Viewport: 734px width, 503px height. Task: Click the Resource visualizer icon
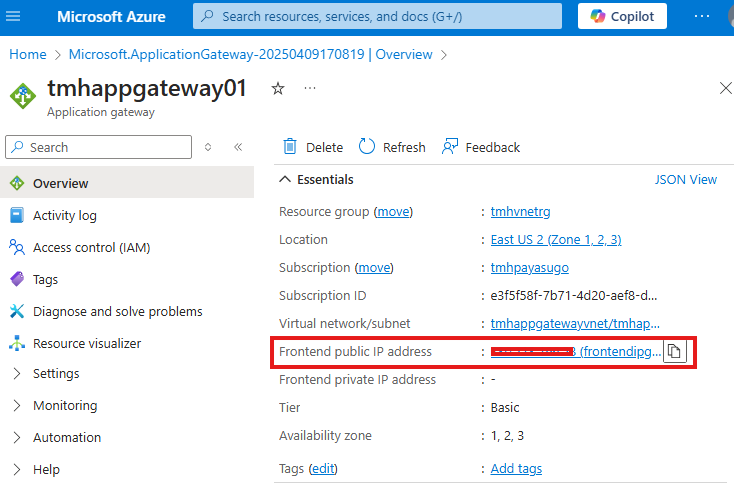17,343
